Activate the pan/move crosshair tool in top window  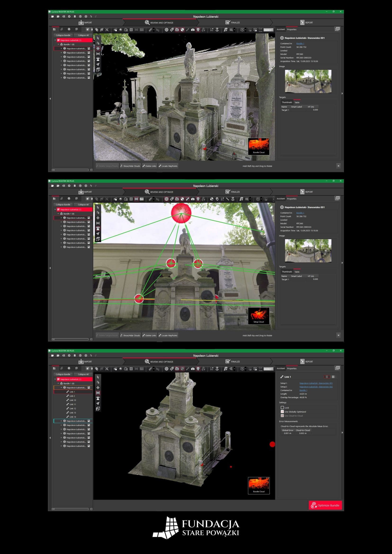coord(98,49)
